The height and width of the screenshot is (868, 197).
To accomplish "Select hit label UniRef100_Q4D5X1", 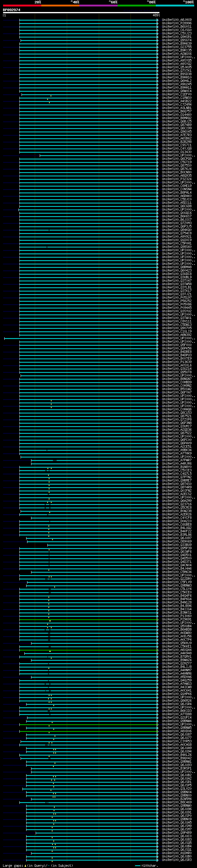I will [177, 555].
